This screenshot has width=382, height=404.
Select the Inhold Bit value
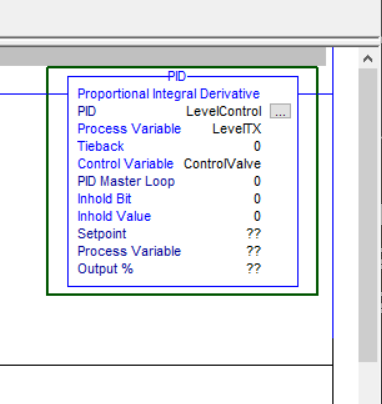pos(257,199)
